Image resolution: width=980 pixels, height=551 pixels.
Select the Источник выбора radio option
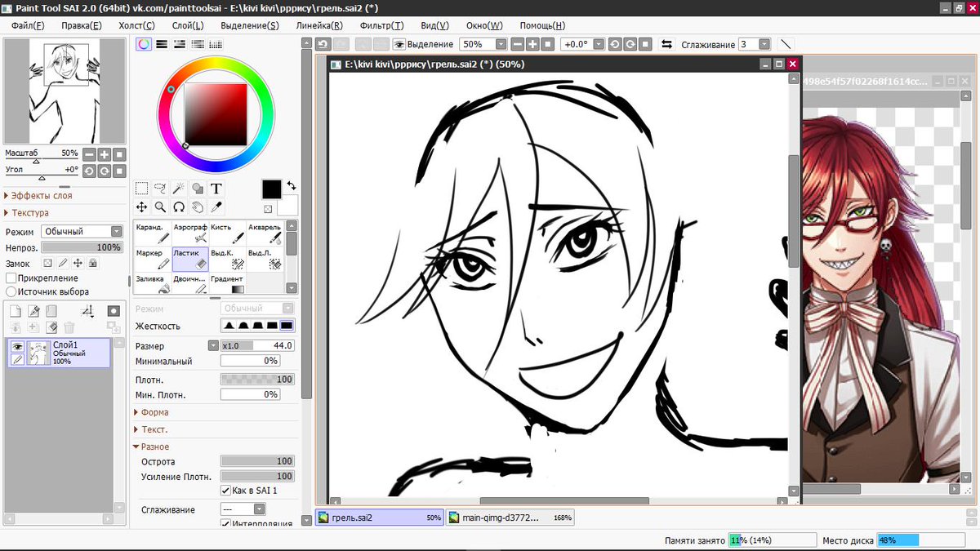11,291
